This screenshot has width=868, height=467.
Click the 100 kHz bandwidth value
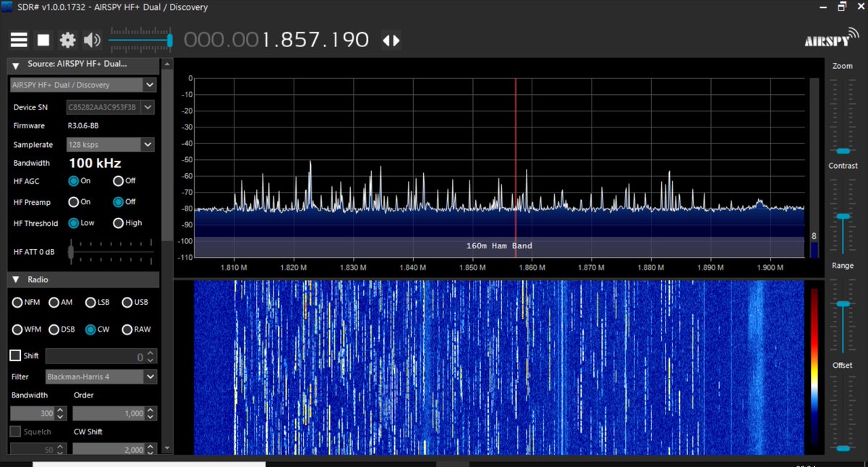95,164
